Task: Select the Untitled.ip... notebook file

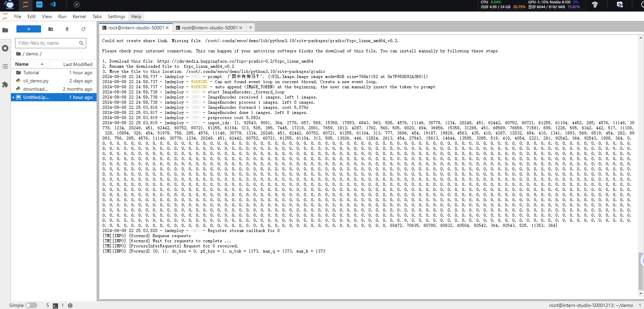Action: [x=54, y=97]
